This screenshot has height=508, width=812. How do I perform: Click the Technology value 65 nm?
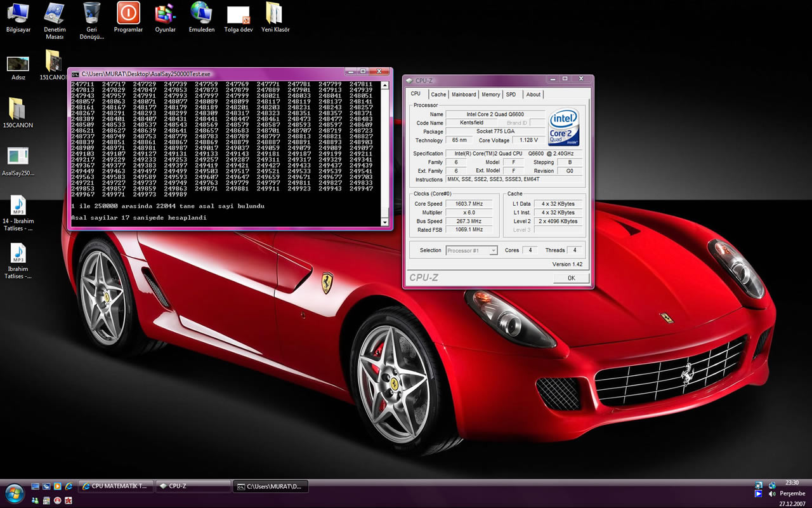(x=459, y=140)
